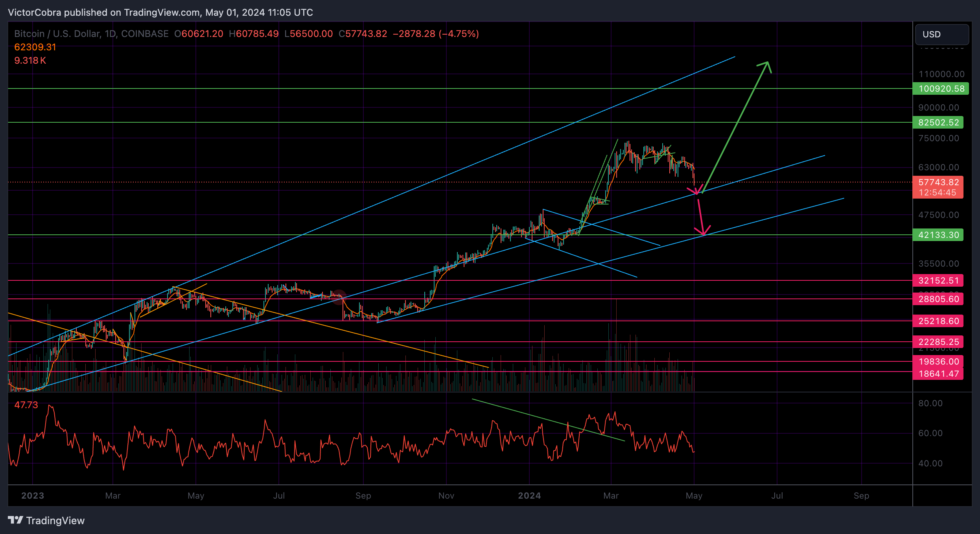Click the Jul label right of May 2024

777,495
